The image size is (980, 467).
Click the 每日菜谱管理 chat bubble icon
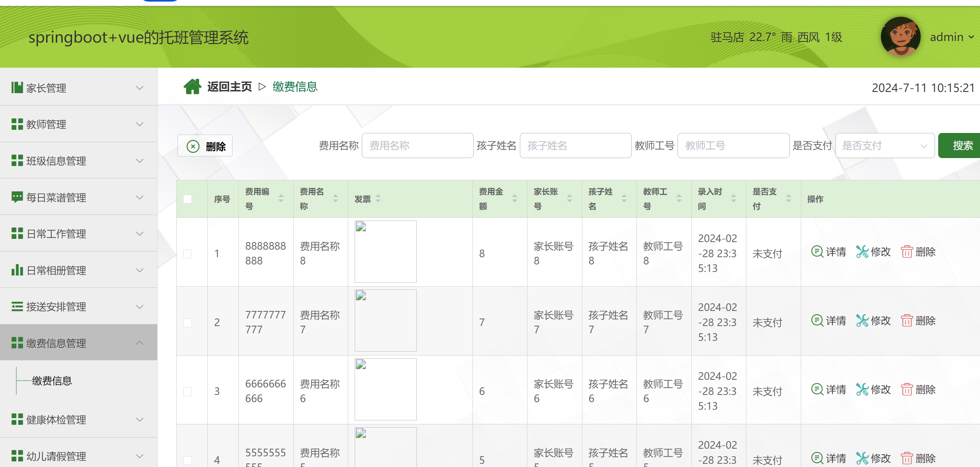coord(17,197)
